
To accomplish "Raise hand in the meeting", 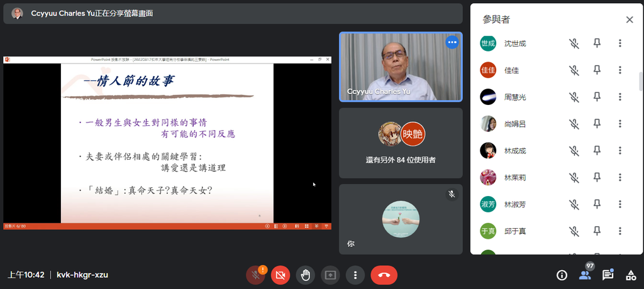I will pyautogui.click(x=306, y=275).
